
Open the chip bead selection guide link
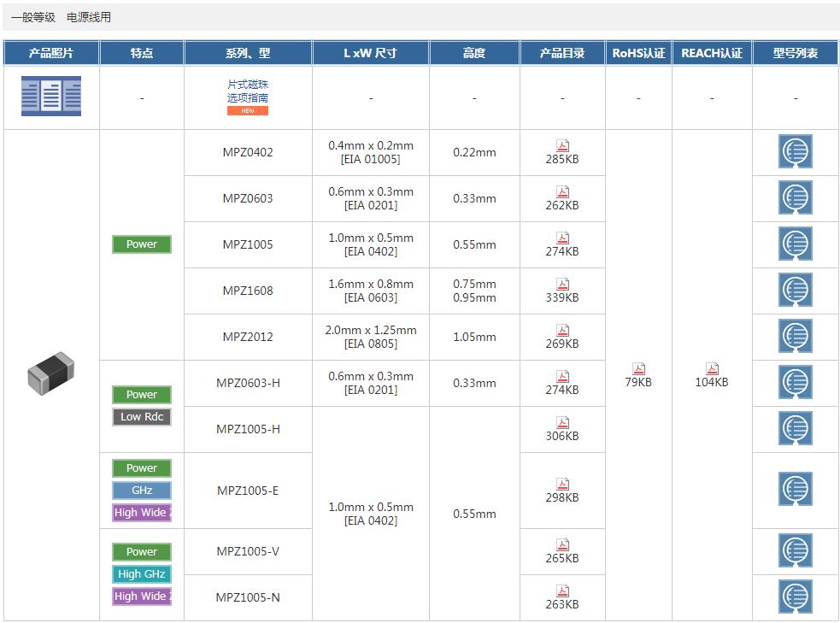pyautogui.click(x=248, y=92)
